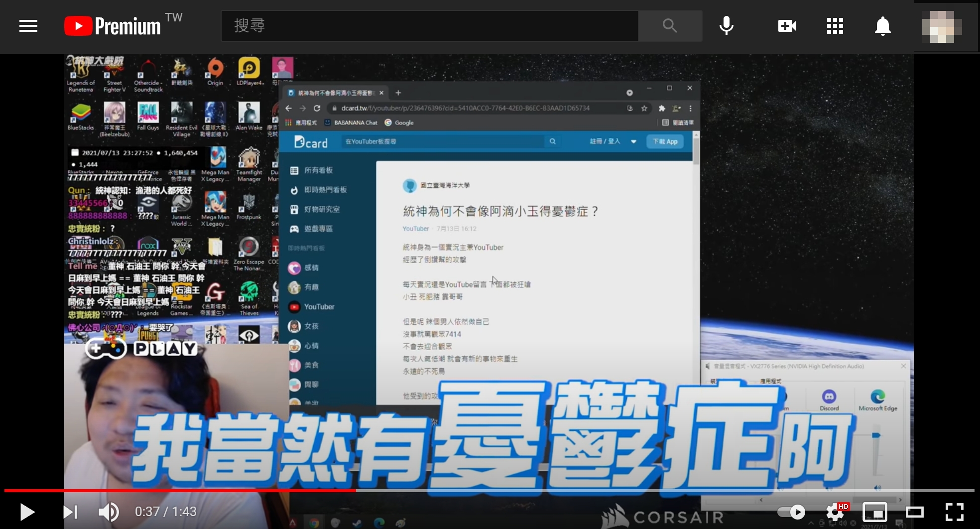The width and height of the screenshot is (980, 529).
Task: Toggle the autoplay switch
Action: [792, 512]
